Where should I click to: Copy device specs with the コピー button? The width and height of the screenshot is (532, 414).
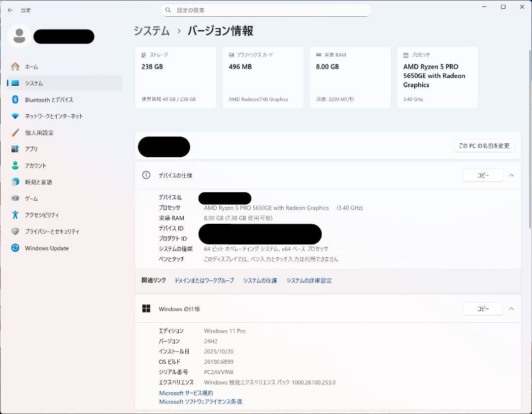(483, 175)
